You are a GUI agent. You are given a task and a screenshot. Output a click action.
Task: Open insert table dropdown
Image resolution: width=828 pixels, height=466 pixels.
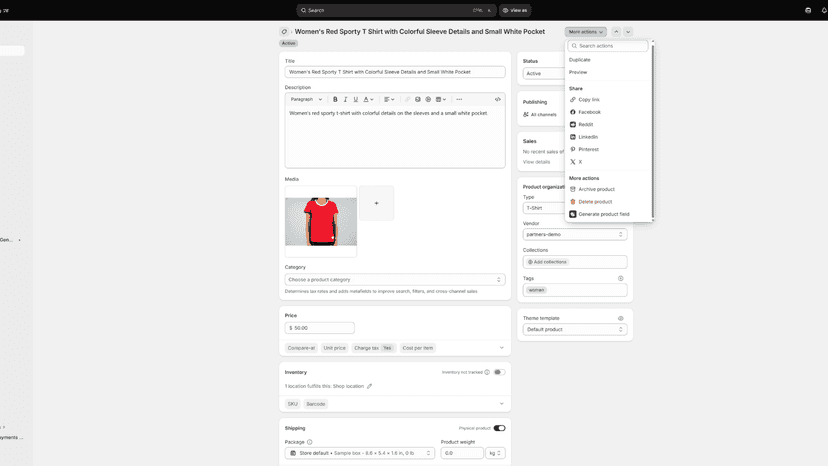pos(441,99)
